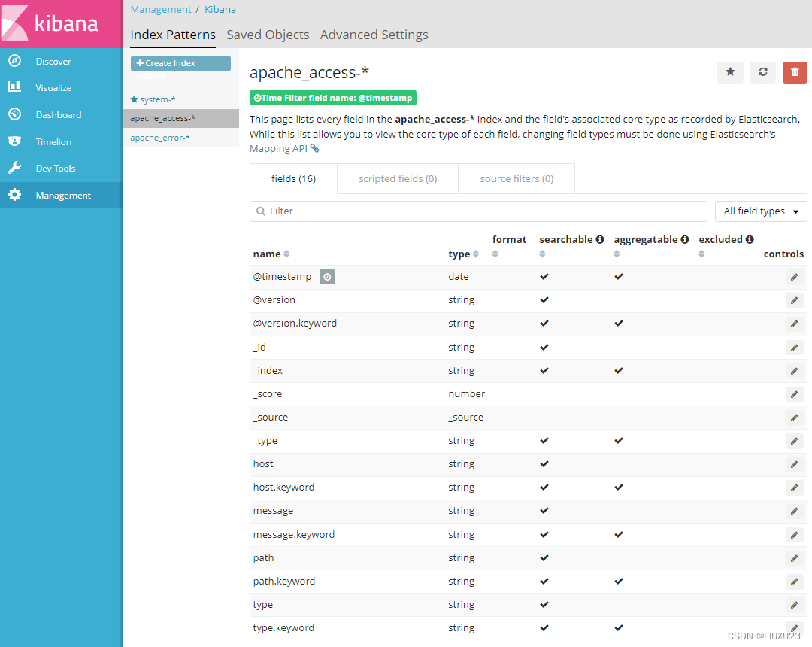This screenshot has height=647, width=812.
Task: Set default index with star button
Action: point(730,72)
